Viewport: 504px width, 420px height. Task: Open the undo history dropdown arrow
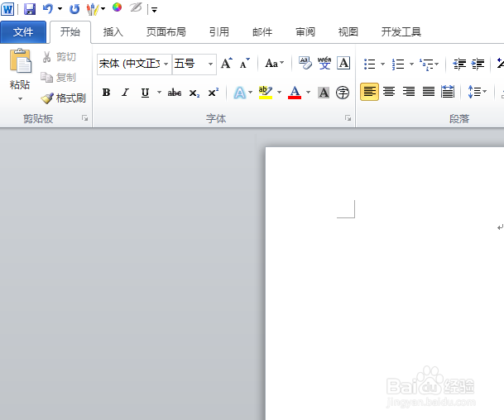click(x=60, y=9)
